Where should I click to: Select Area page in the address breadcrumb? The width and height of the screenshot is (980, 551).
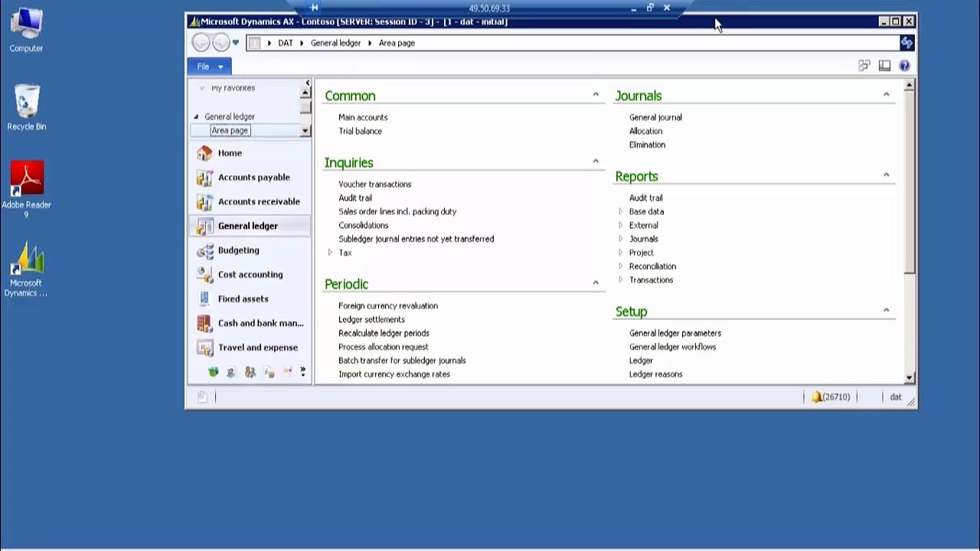click(x=397, y=43)
